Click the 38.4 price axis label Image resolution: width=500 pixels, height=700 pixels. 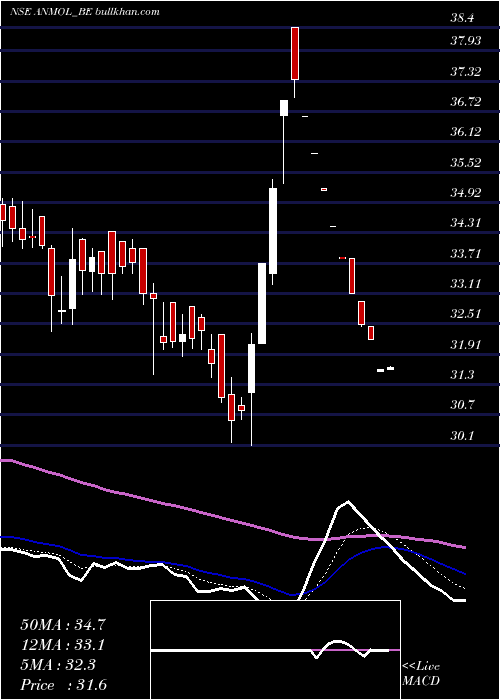462,18
